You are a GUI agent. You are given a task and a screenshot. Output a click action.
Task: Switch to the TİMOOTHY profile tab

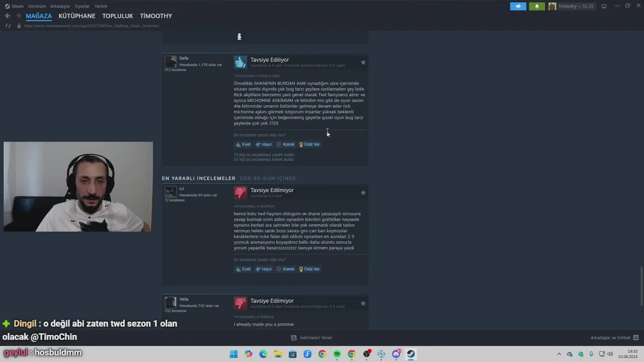click(156, 16)
